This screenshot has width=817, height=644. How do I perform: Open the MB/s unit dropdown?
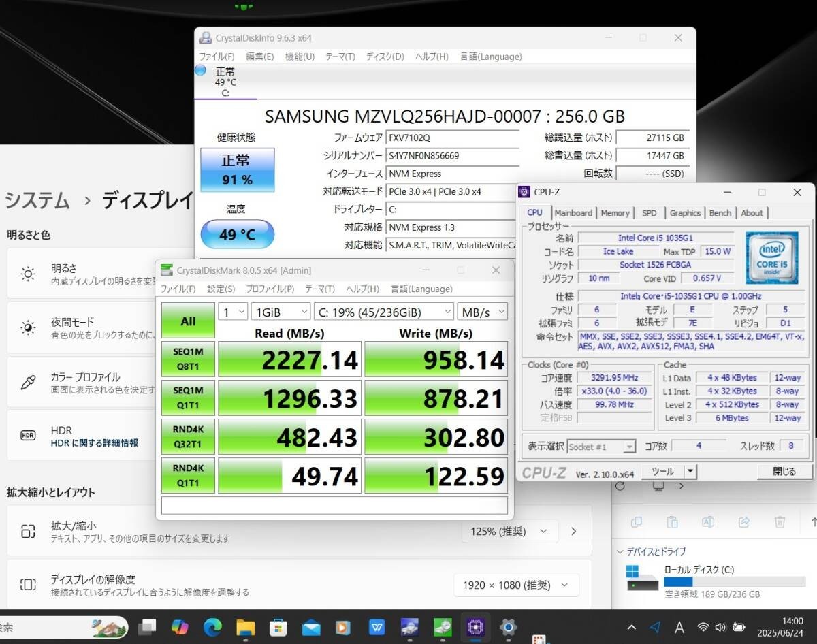click(x=482, y=312)
